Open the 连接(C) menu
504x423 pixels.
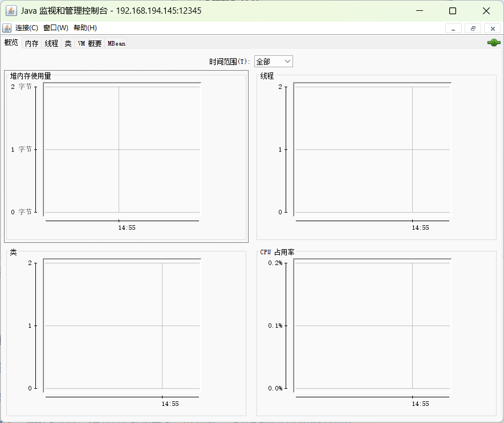pos(27,28)
